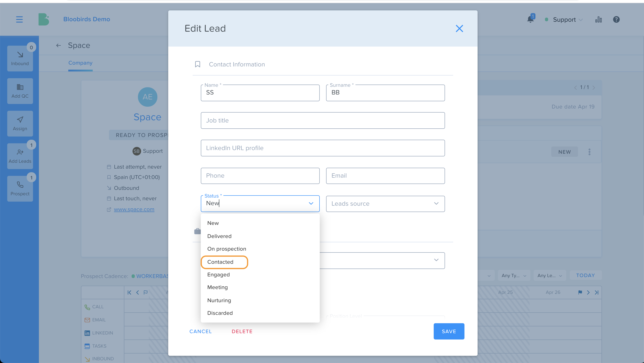Select Nurturing from the status list
The height and width of the screenshot is (363, 644).
(260, 300)
